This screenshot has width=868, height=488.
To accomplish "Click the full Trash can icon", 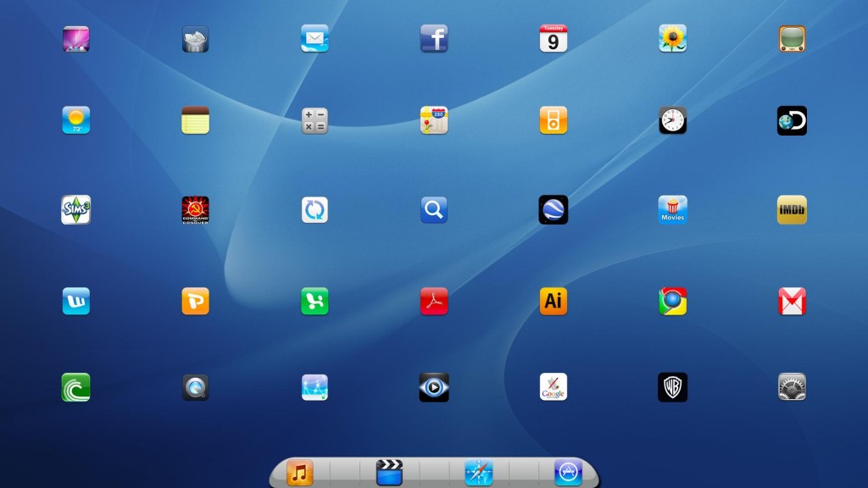I will pyautogui.click(x=195, y=39).
